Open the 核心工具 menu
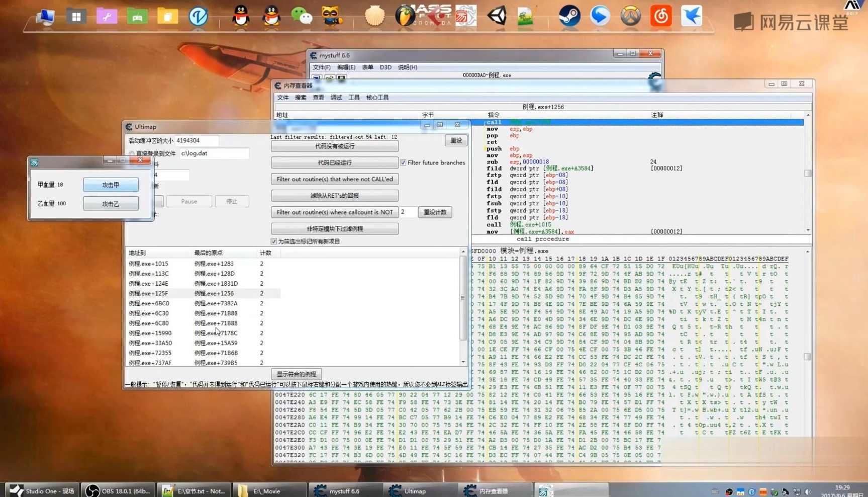Image resolution: width=868 pixels, height=497 pixels. pyautogui.click(x=377, y=98)
